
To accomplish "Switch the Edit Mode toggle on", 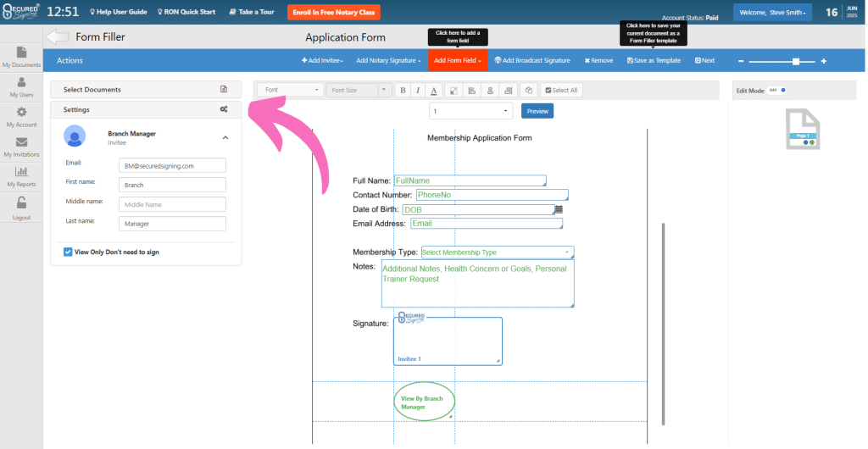I will pyautogui.click(x=778, y=90).
